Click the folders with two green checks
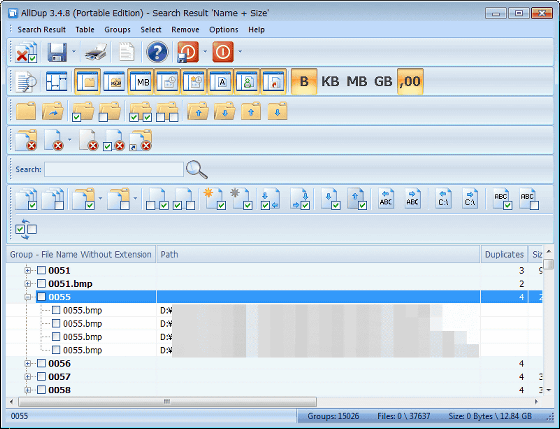Screen dimensions: 560x429 141,112
